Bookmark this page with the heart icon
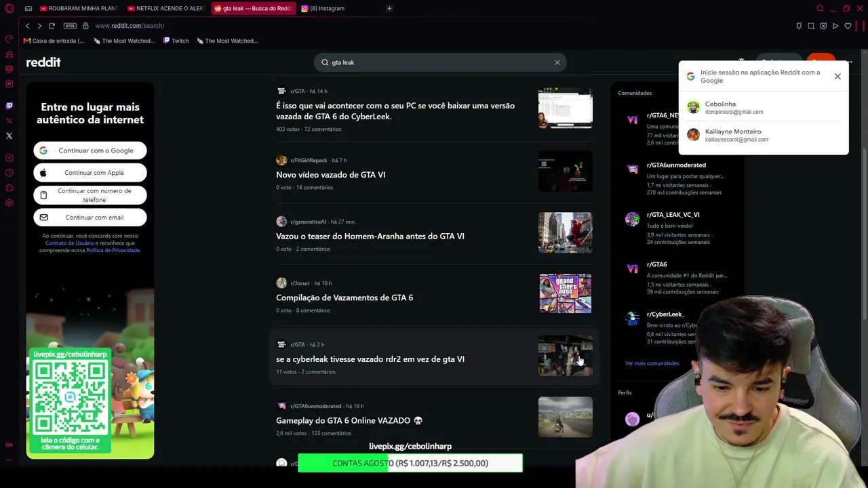868x488 pixels. click(848, 26)
